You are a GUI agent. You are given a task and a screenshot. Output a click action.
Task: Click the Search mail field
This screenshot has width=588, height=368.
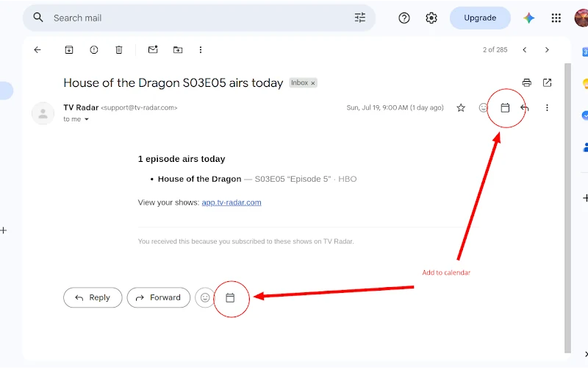(x=198, y=18)
